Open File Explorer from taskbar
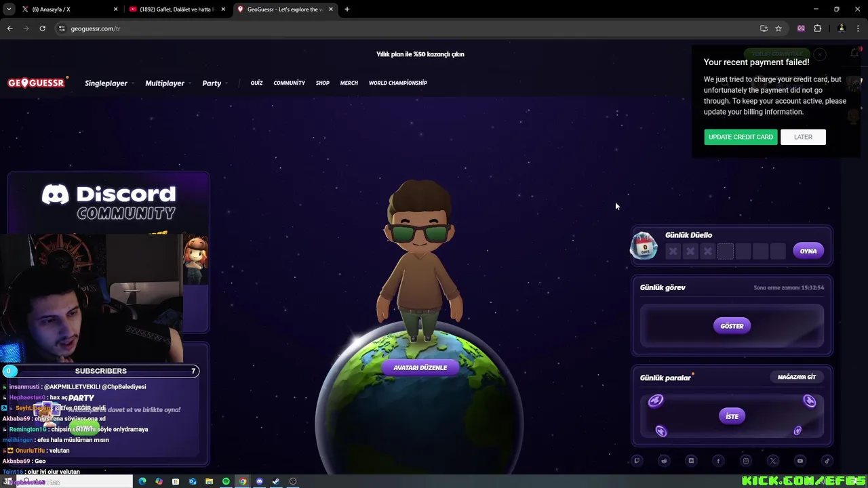The image size is (868, 488). 209,481
